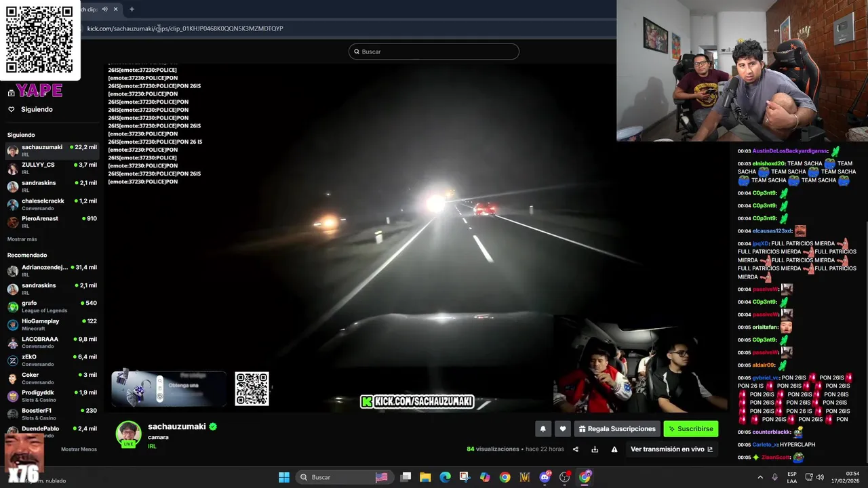Click the browser address bar URL

185,28
